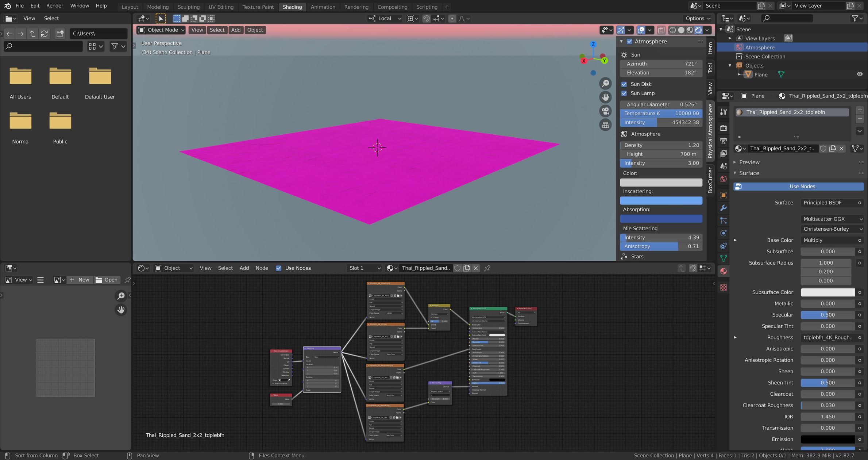Switch to the Layout workspace tab
Screen dimensions: 868x460
pos(130,7)
